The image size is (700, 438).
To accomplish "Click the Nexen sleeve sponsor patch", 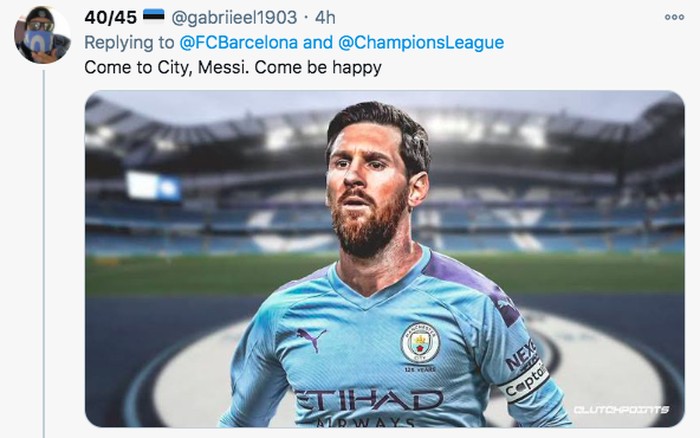I will click(x=521, y=354).
